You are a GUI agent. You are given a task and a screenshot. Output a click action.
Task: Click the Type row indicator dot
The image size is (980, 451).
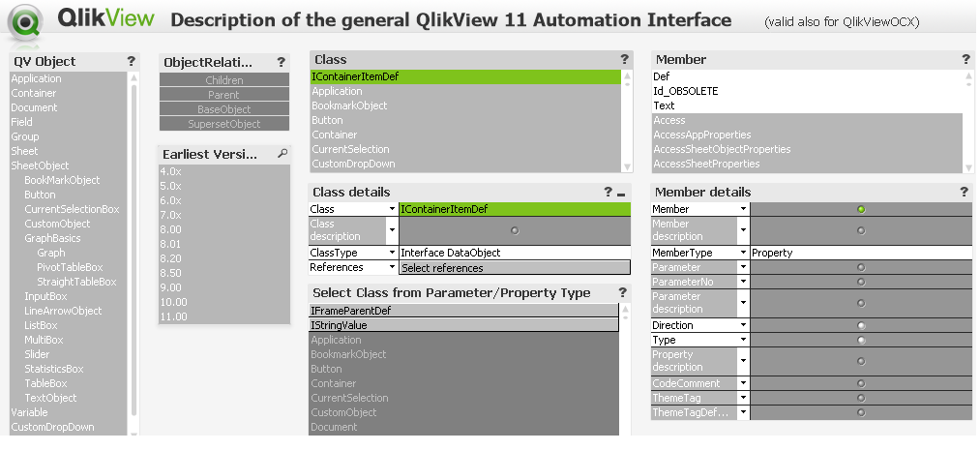pos(861,341)
